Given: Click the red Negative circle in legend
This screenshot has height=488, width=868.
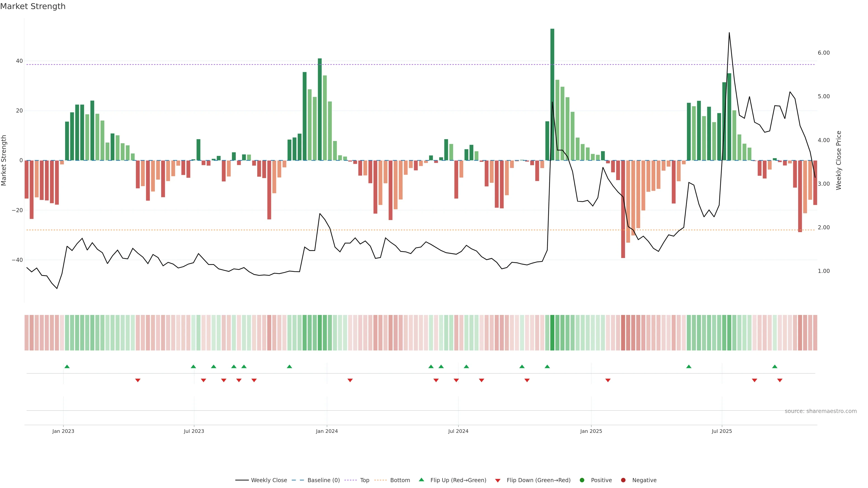Looking at the screenshot, I should coord(623,480).
